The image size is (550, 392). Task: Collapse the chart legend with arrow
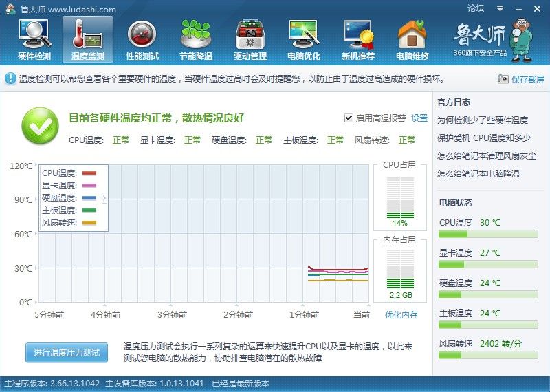click(x=104, y=198)
